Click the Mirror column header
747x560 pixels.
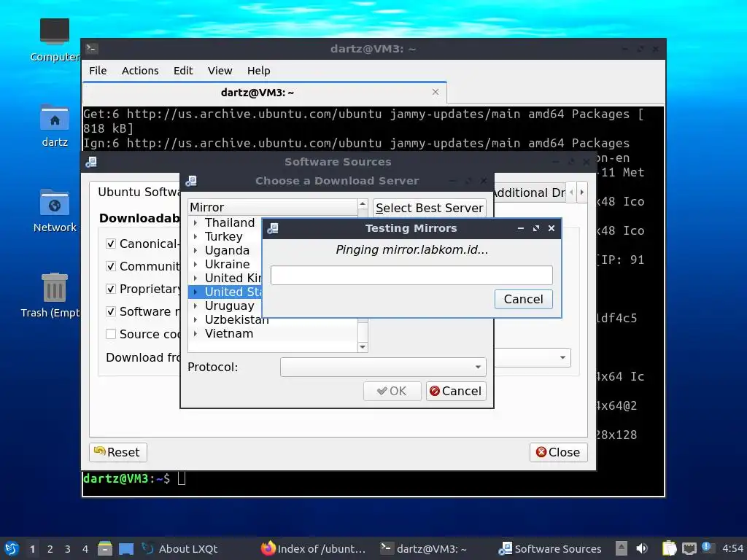[x=273, y=207]
